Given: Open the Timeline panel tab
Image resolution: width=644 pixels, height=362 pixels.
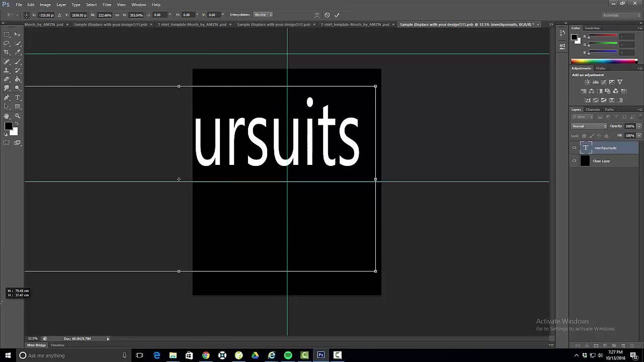Looking at the screenshot, I should [57, 345].
